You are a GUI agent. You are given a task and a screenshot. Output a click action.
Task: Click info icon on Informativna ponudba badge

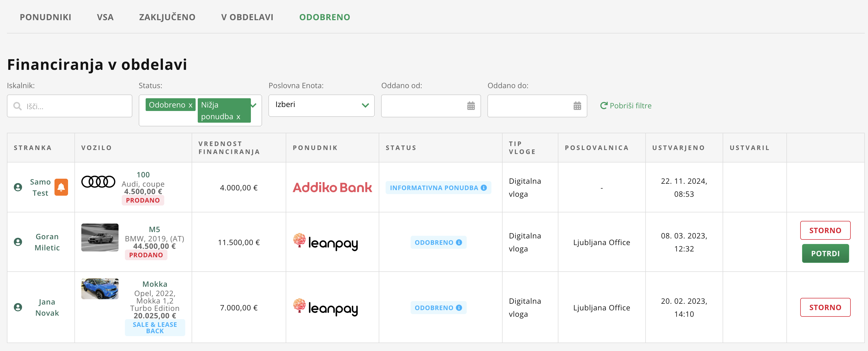pyautogui.click(x=484, y=188)
